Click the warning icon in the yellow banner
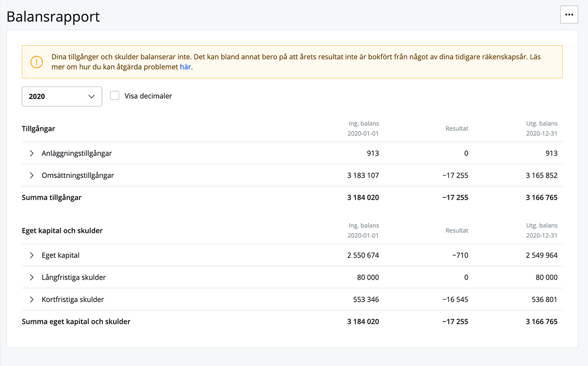This screenshot has width=588, height=366. [37, 62]
